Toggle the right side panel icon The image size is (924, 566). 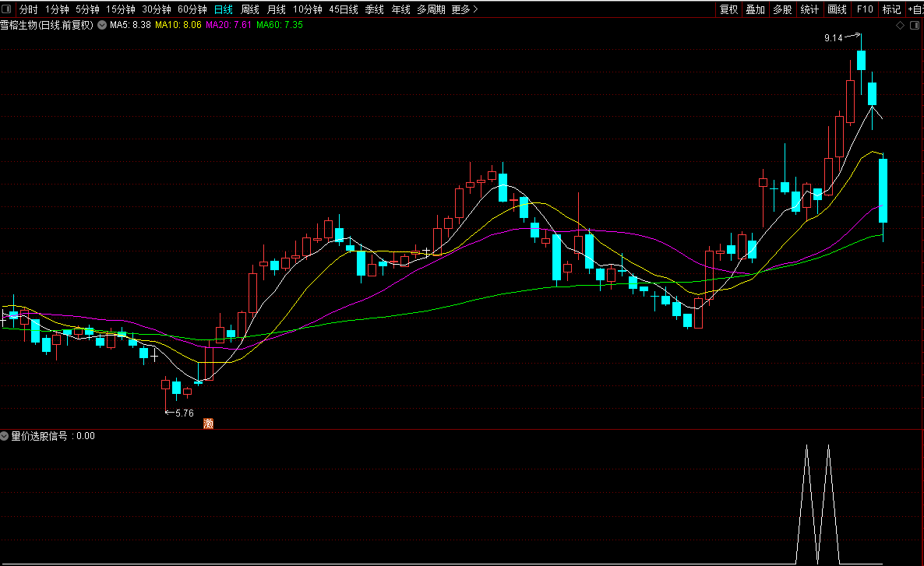pos(915,26)
